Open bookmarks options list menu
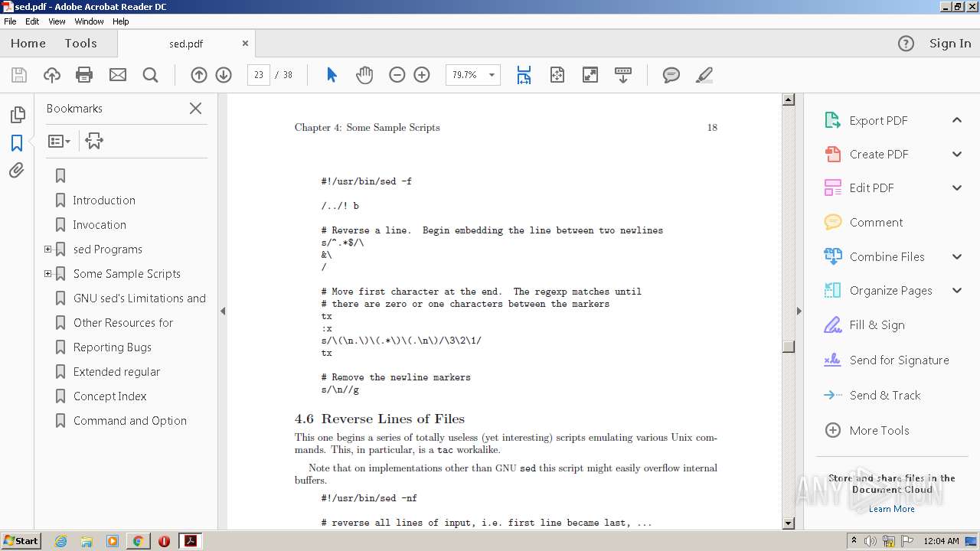This screenshot has height=551, width=980. click(x=59, y=141)
